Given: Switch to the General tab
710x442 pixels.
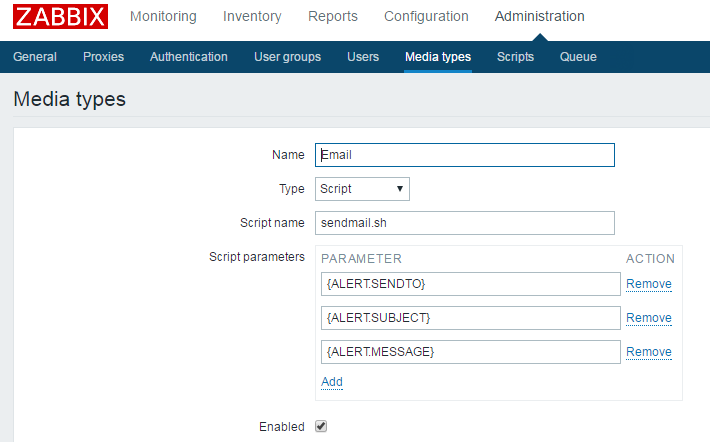Looking at the screenshot, I should [x=35, y=57].
